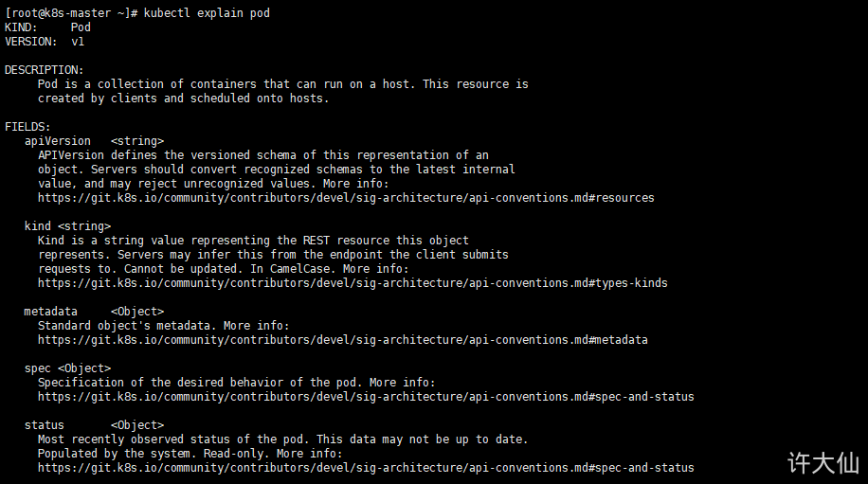868x484 pixels.
Task: Select the apiVersion field name
Action: 58,141
